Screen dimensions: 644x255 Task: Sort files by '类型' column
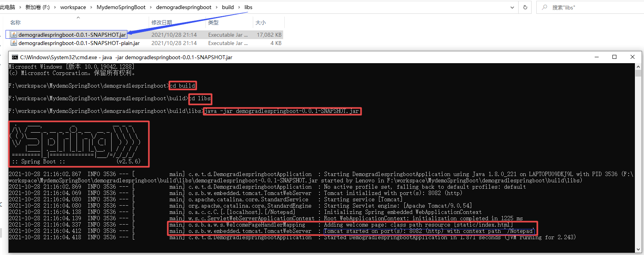click(213, 22)
